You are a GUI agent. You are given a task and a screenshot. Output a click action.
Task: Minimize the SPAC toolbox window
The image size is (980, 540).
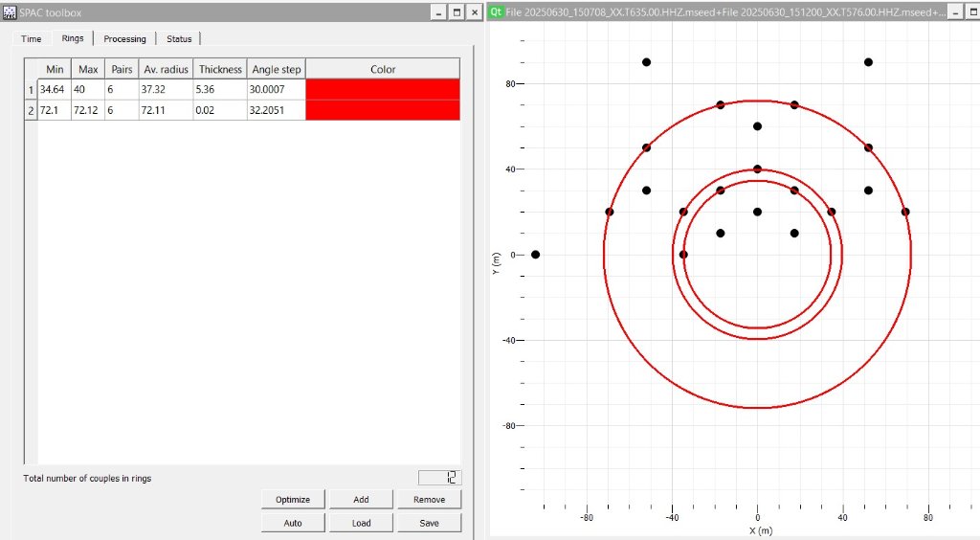click(x=438, y=12)
